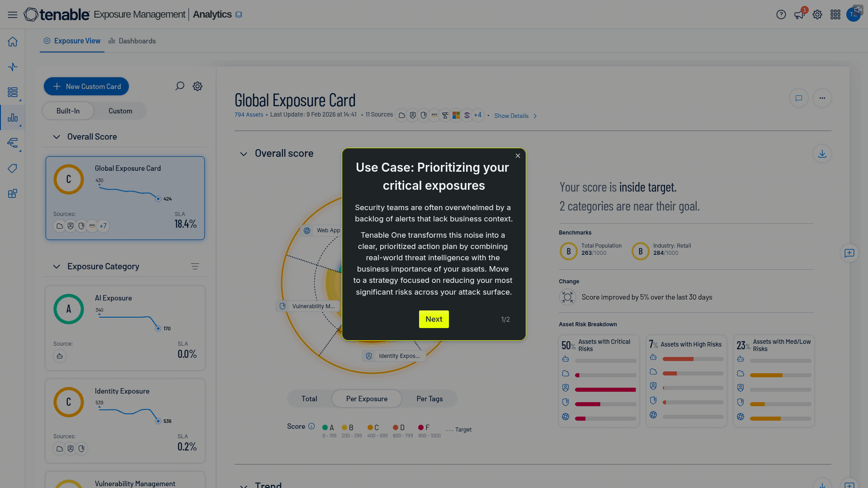Screen dimensions: 868x488
Task: Create a New Custom Card
Action: 86,86
